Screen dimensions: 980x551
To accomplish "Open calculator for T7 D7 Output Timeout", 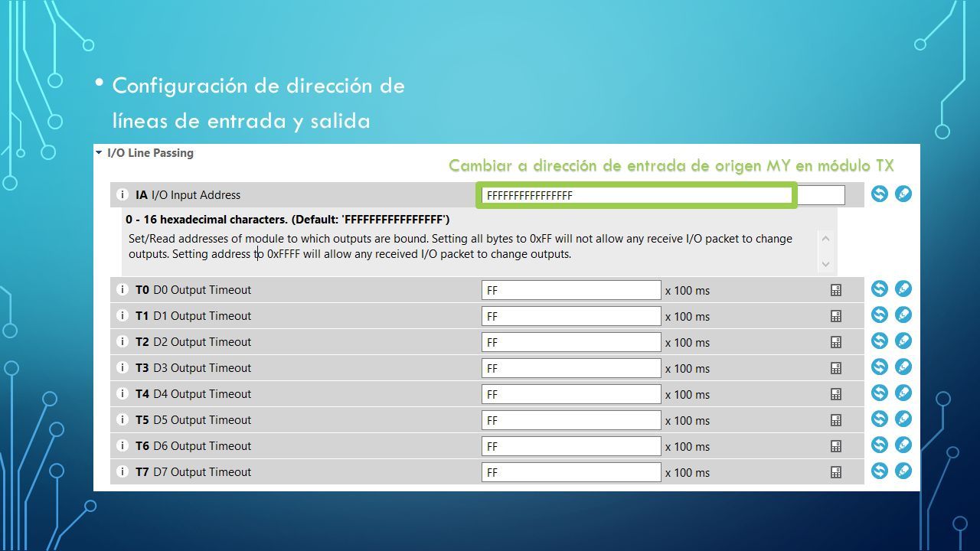I will [x=836, y=472].
